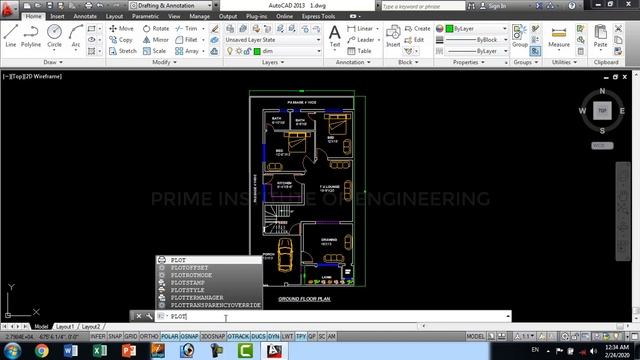640x360 pixels.
Task: Open the Unsaved Layer State dropdown
Action: (273, 40)
